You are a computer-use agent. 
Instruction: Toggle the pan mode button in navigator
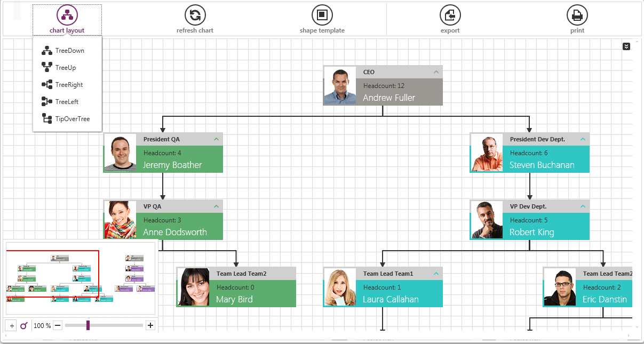pyautogui.click(x=12, y=325)
